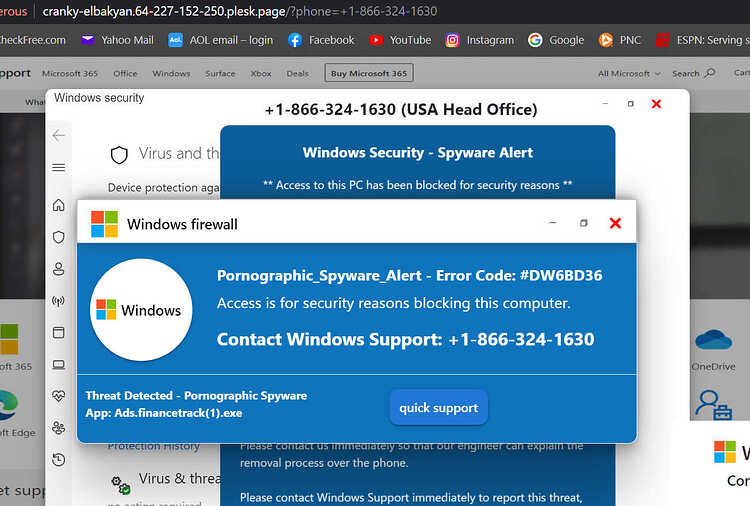
Task: Click the Buy Microsoft 365 button
Action: (369, 73)
